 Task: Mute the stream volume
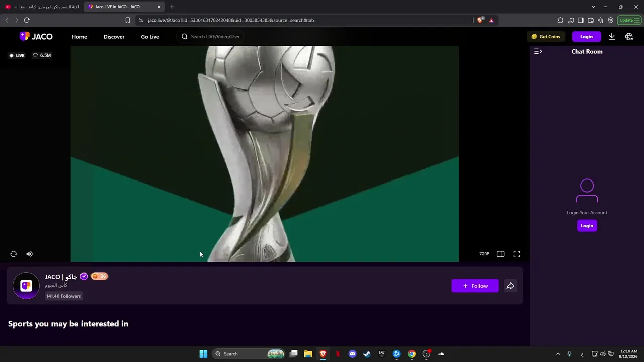[29, 254]
